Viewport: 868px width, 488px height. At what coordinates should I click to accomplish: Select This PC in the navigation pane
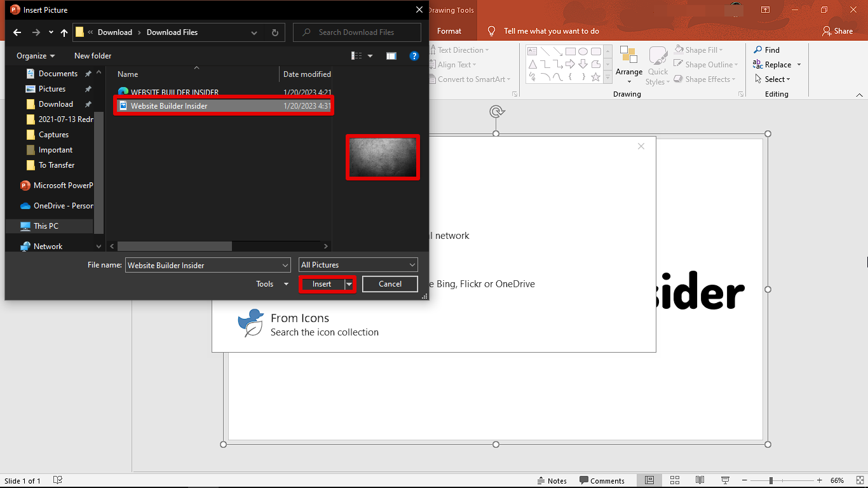click(46, 226)
